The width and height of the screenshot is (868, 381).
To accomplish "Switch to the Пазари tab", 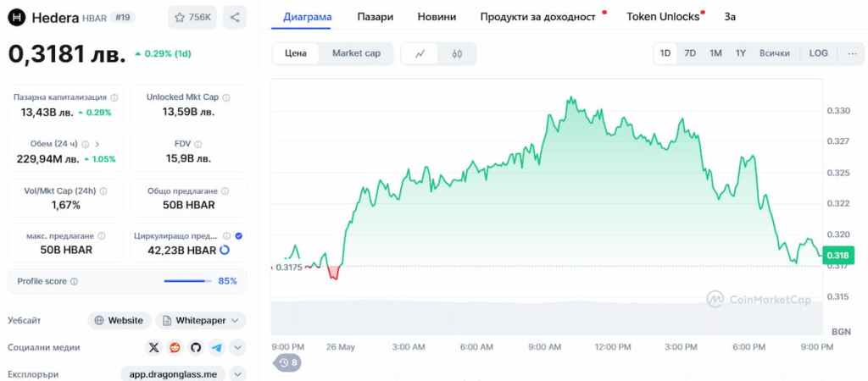I will tap(375, 17).
